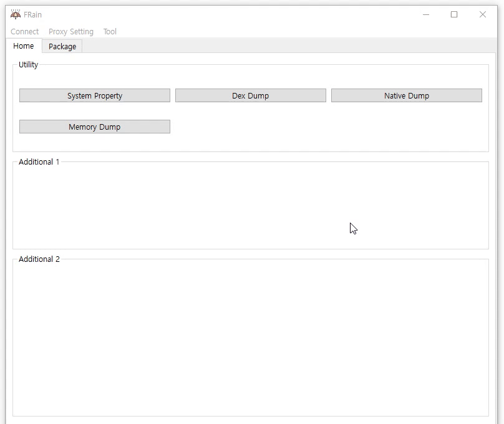Click the Additional 1 group label
Image resolution: width=504 pixels, height=424 pixels.
[x=39, y=162]
